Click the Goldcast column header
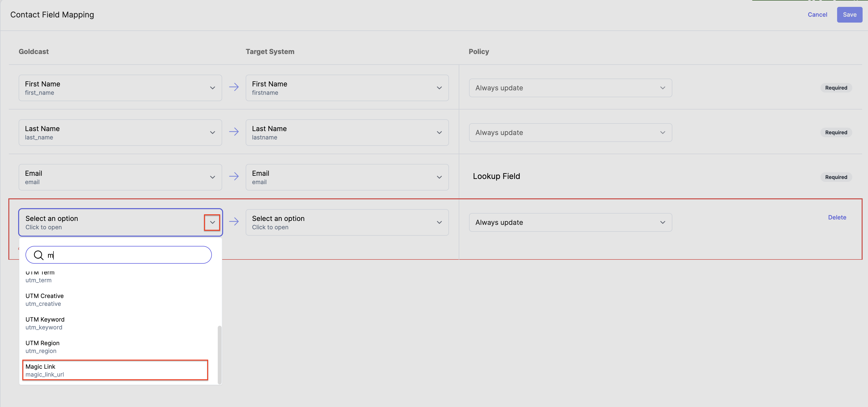 [34, 52]
